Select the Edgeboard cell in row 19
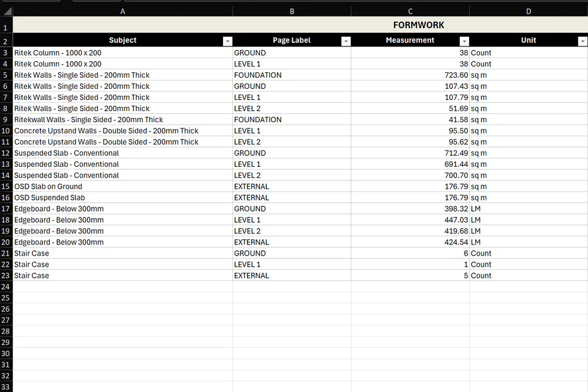 [x=123, y=231]
